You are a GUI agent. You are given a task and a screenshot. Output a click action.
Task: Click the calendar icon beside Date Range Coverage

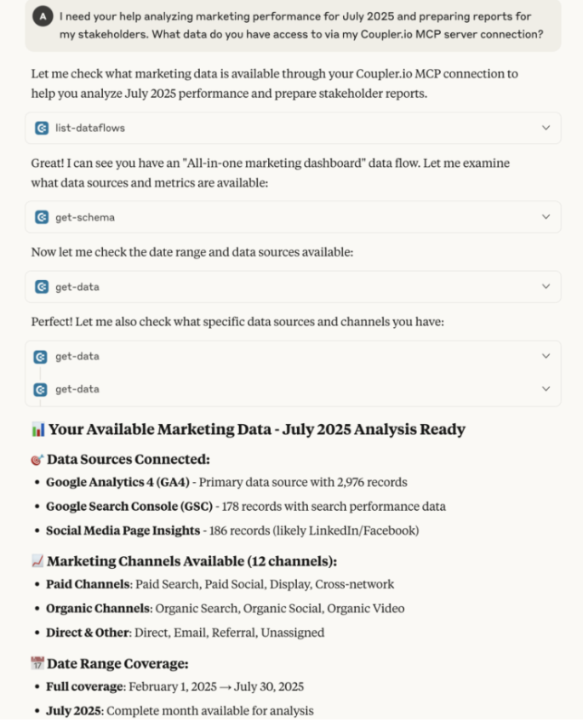[x=36, y=663]
